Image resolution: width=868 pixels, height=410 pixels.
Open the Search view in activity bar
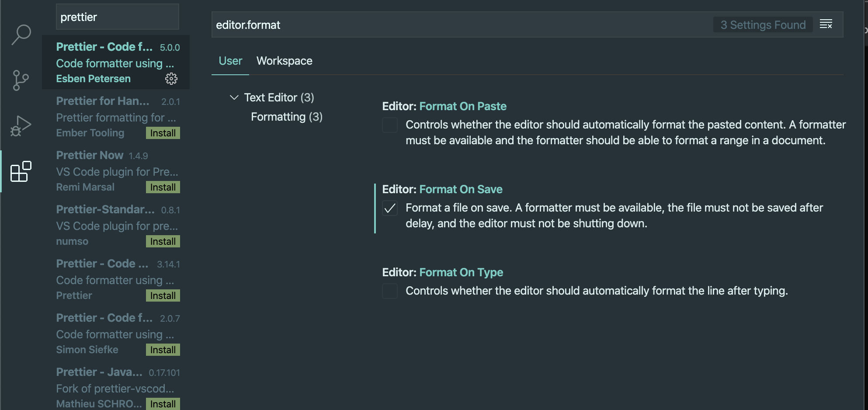coord(21,35)
